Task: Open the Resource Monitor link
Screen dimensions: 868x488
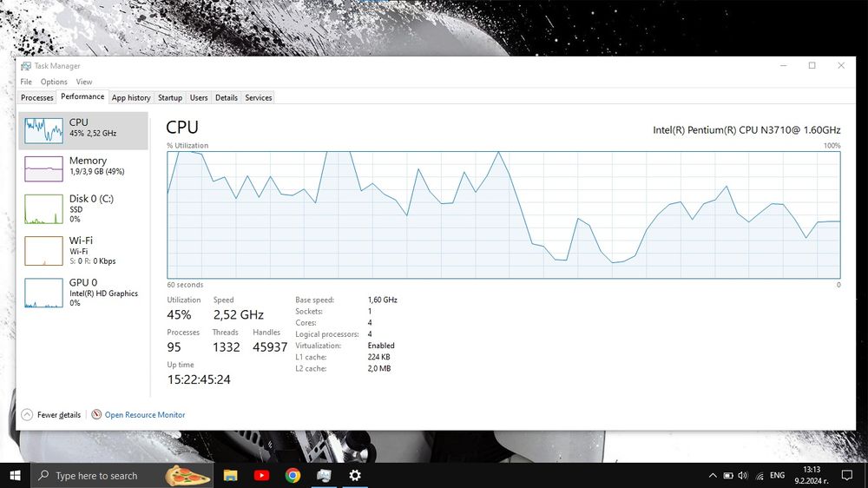Action: [145, 414]
